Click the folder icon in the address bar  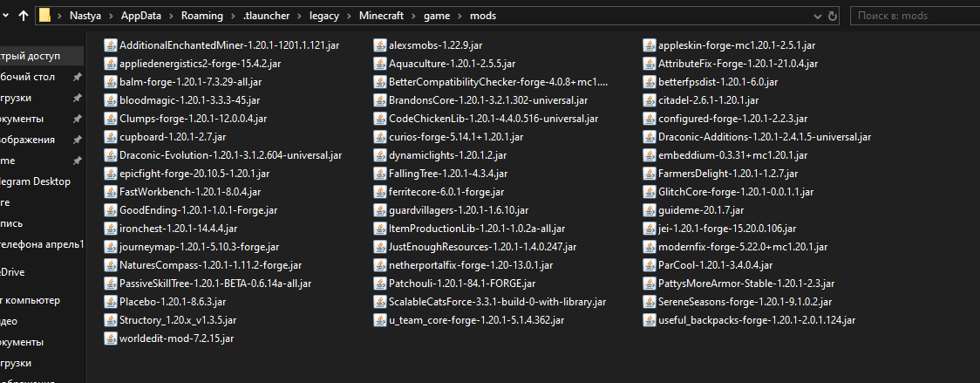pos(44,16)
